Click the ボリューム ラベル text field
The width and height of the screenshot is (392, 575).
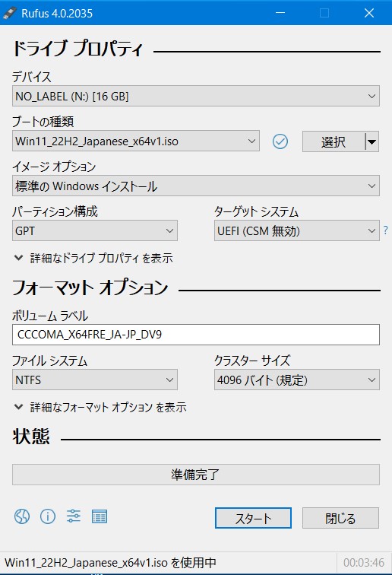[196, 335]
